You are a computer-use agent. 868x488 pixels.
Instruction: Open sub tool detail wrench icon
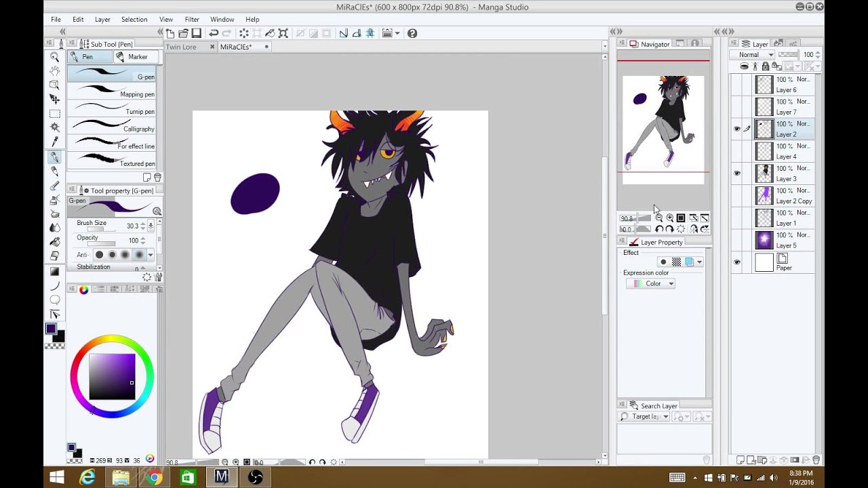pos(159,277)
